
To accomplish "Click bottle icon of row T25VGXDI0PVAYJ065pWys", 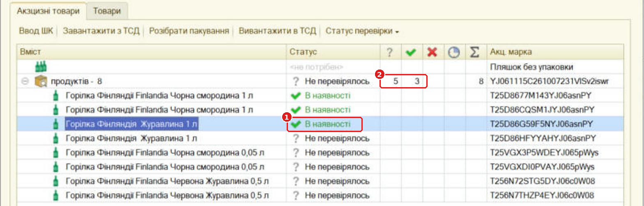I will pos(57,167).
